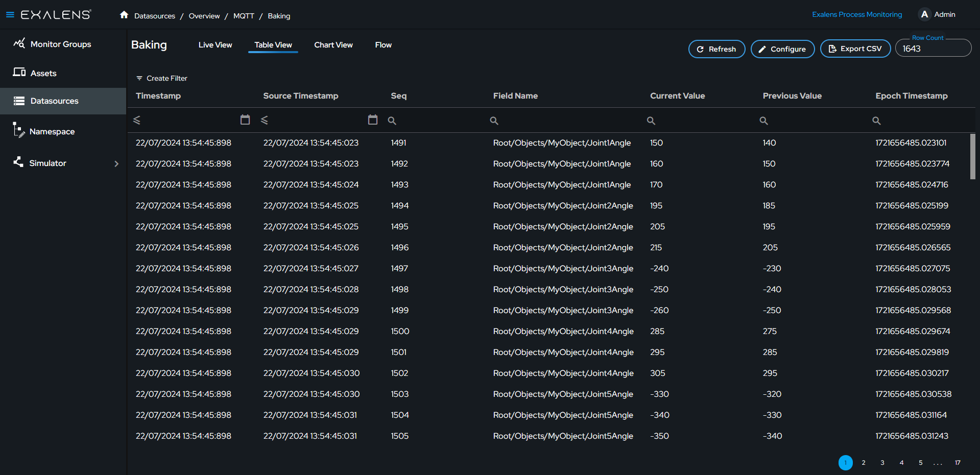Open Monitor Groups in sidebar
The image size is (980, 475).
pyautogui.click(x=61, y=44)
